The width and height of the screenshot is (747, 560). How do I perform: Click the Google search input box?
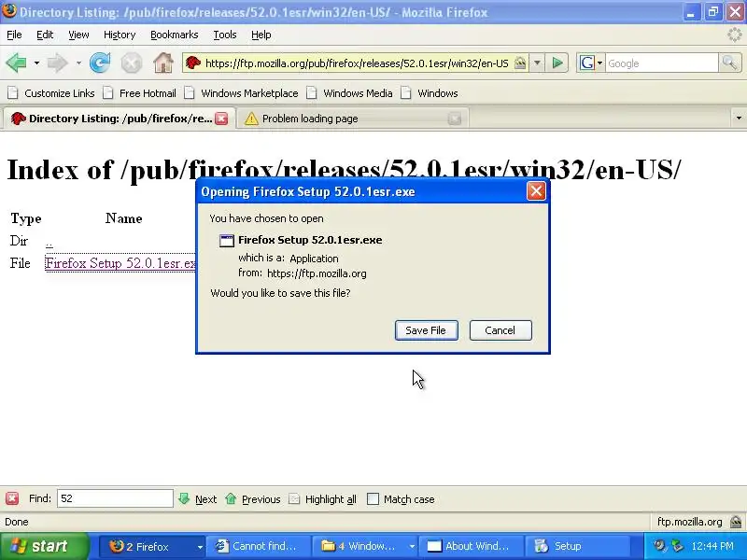[662, 63]
